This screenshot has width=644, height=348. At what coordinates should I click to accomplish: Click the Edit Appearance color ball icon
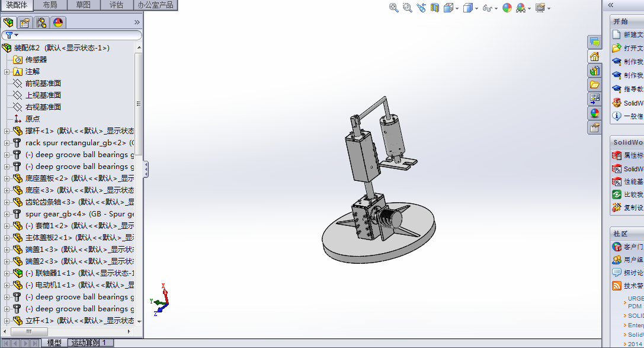(x=507, y=8)
